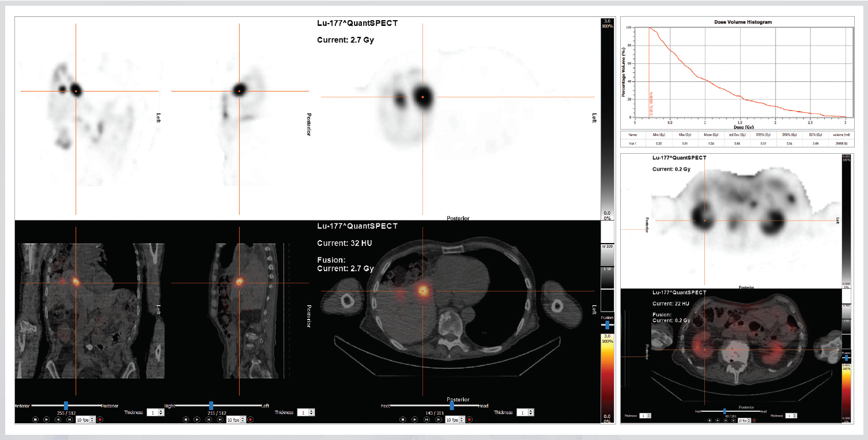Click 'Current: 22 HU' kidney panel label
This screenshot has width=868, height=440.
pyautogui.click(x=671, y=304)
